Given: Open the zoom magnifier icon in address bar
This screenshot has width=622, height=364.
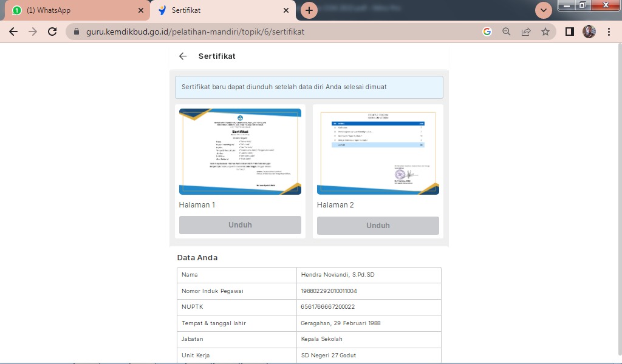Looking at the screenshot, I should (x=506, y=32).
